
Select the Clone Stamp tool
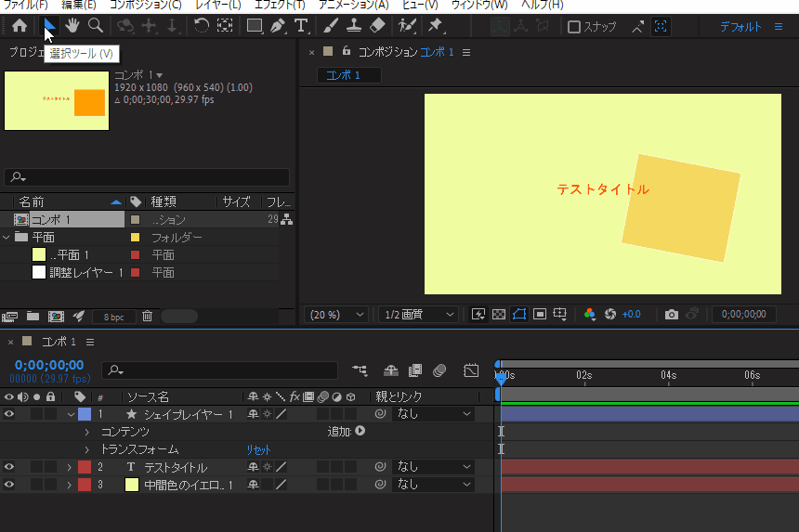tap(354, 25)
